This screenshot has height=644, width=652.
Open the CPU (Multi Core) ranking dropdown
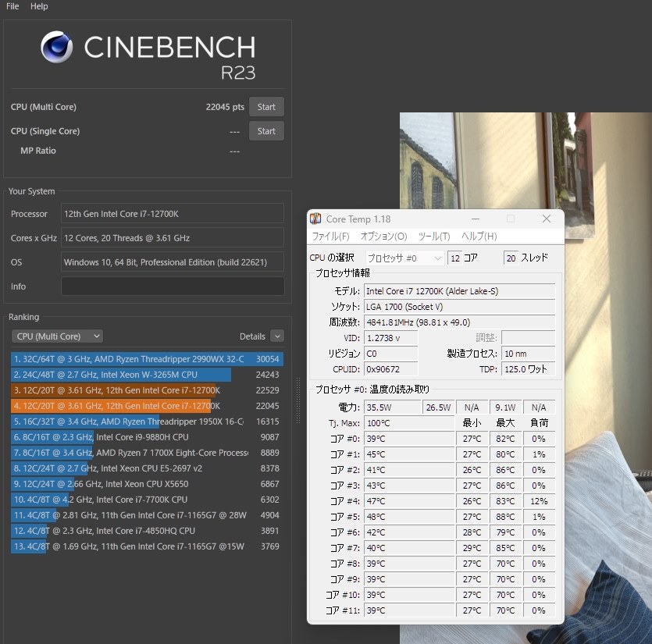point(57,336)
